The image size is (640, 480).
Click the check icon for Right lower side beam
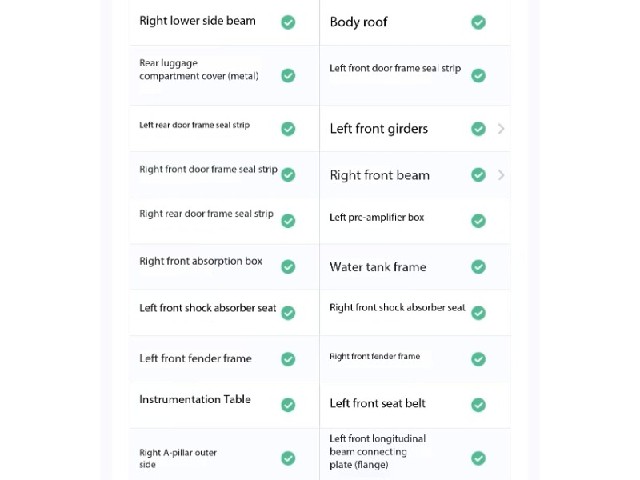[288, 22]
